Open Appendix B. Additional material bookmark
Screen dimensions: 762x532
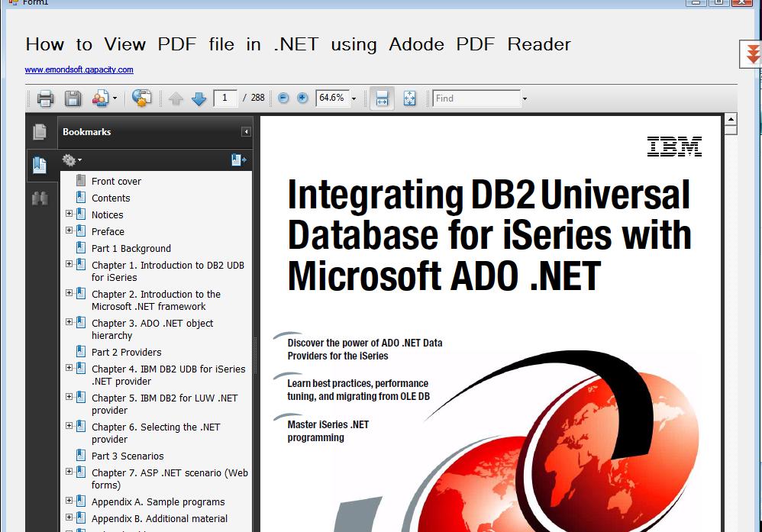tap(160, 519)
